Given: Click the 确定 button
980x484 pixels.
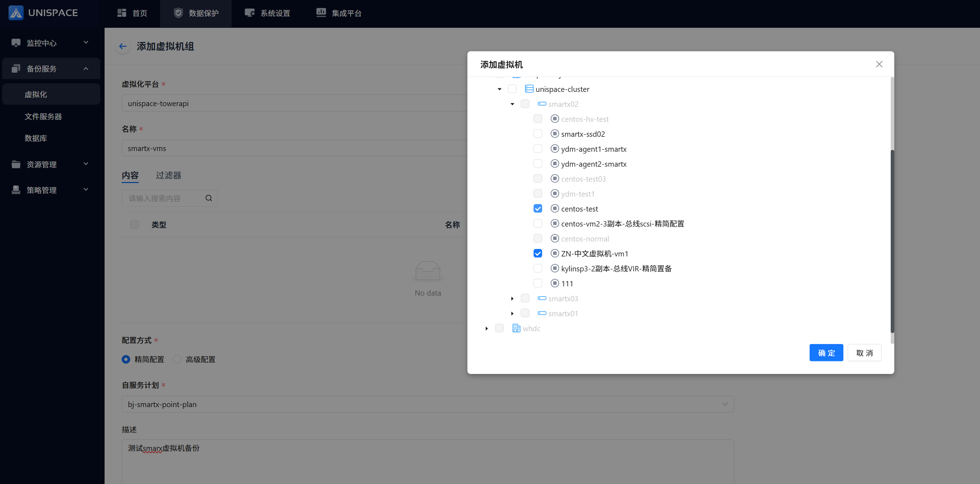Looking at the screenshot, I should point(826,353).
